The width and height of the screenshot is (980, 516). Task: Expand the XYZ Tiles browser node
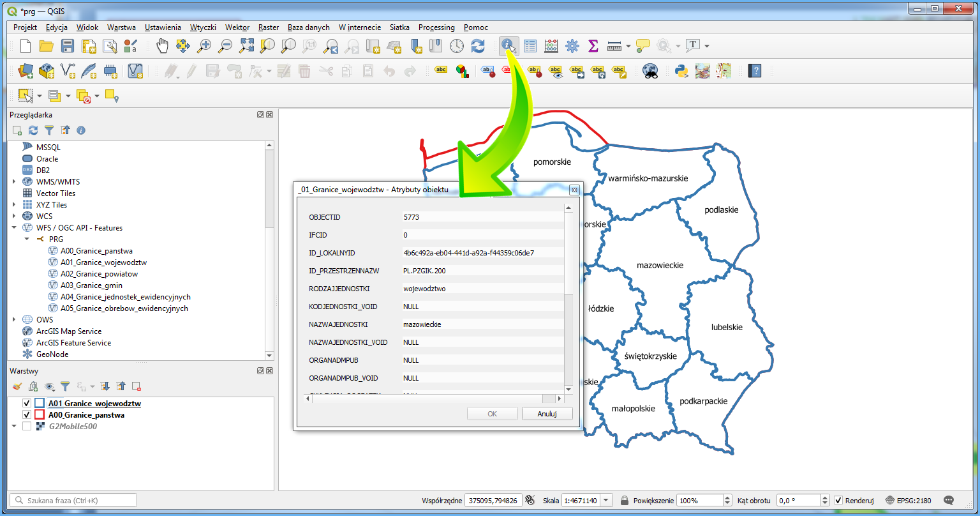point(14,205)
